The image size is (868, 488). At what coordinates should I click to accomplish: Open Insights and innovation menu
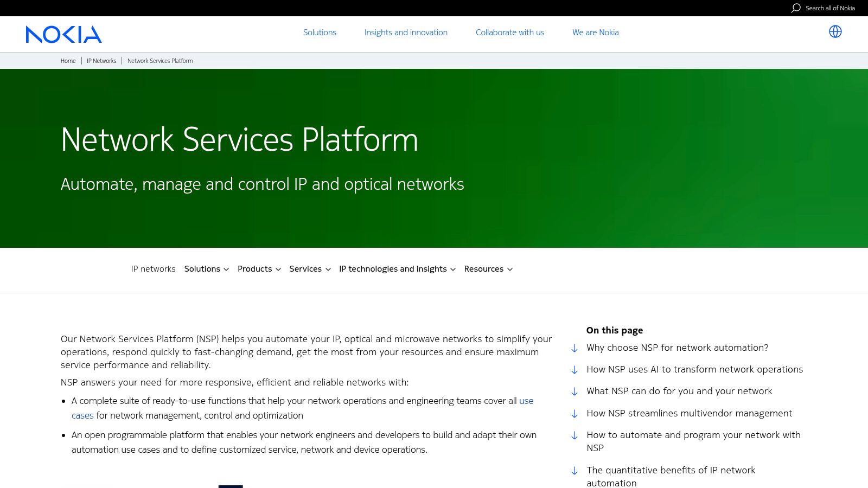tap(406, 33)
